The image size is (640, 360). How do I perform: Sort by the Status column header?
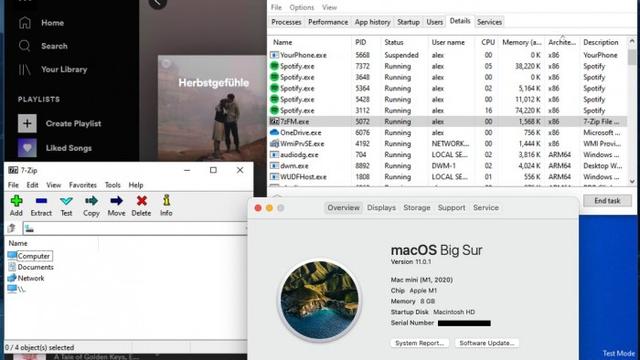pos(404,42)
